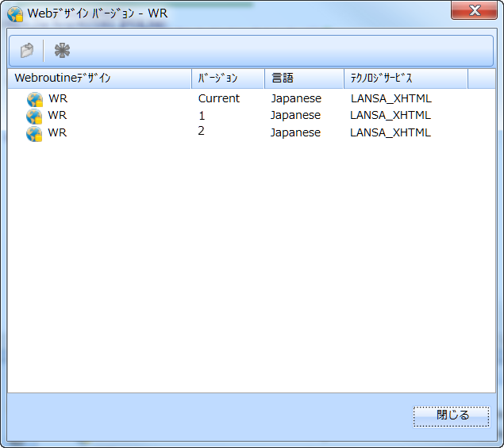Click the 'Current' version cell
Screen dimensions: 504x448
click(x=219, y=98)
